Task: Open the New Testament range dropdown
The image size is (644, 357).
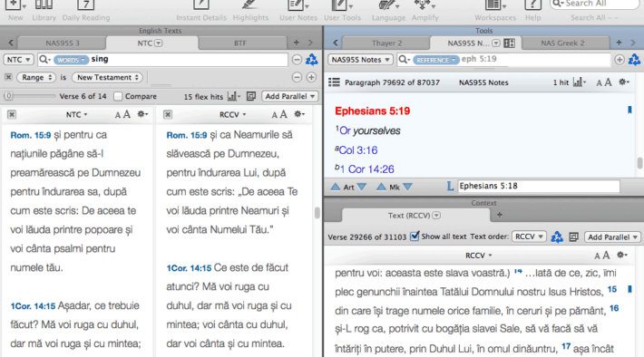Action: (108, 77)
